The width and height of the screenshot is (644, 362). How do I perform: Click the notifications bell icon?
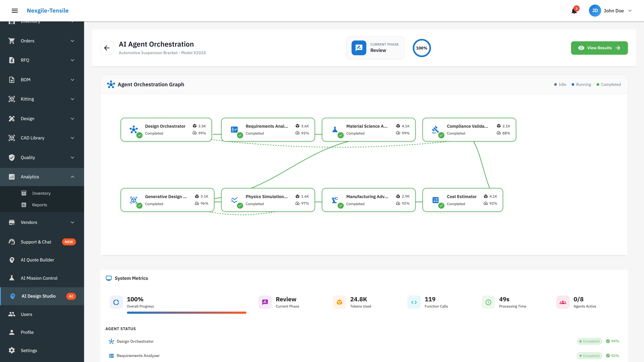coord(574,11)
